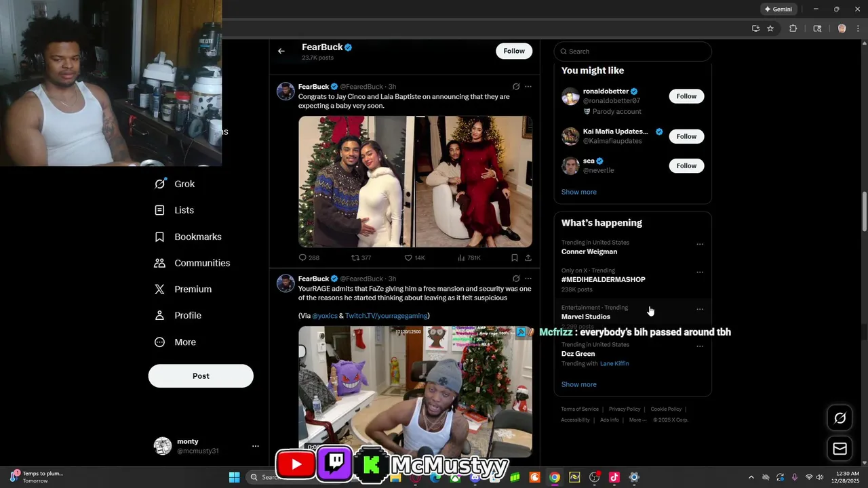Follow FearBuck from the profile header

tap(514, 51)
